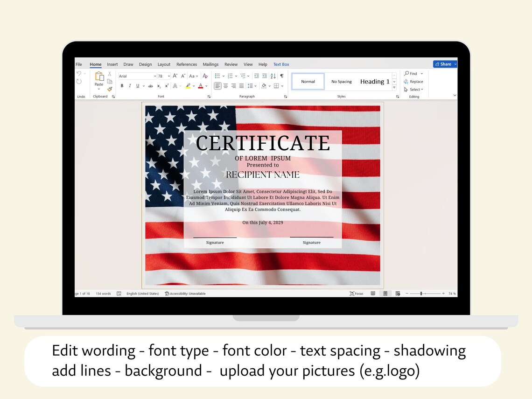Screen dimensions: 532x399
Task: Click Replace in the Editing group
Action: click(416, 81)
